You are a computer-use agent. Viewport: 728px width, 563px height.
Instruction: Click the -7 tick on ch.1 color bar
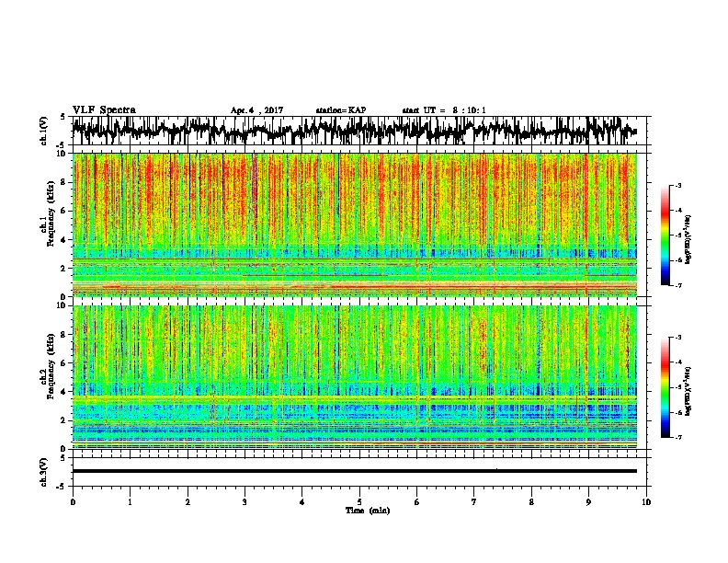[678, 285]
